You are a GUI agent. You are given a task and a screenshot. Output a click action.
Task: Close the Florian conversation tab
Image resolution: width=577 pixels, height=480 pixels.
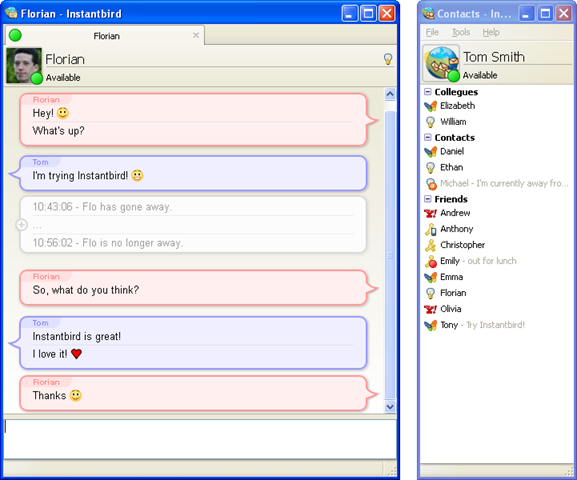coord(196,35)
